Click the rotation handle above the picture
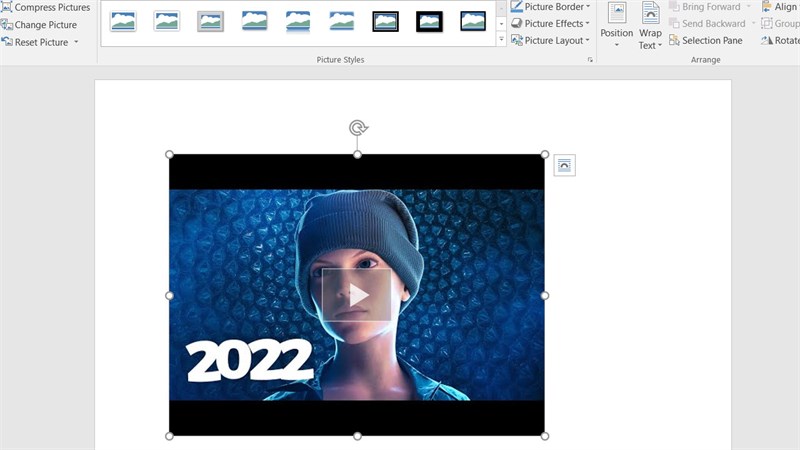Viewport: 800px width, 450px height. 358,128
